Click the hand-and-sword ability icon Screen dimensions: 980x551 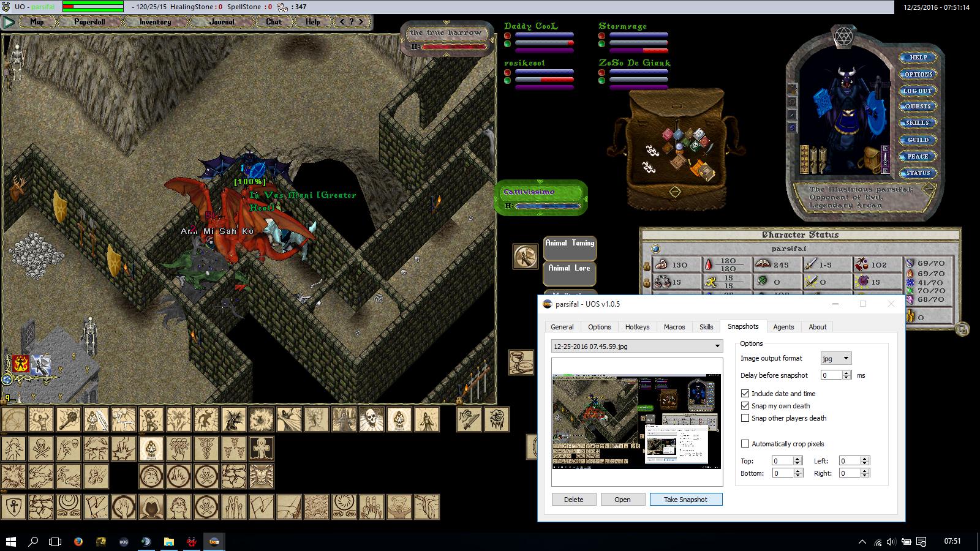469,420
